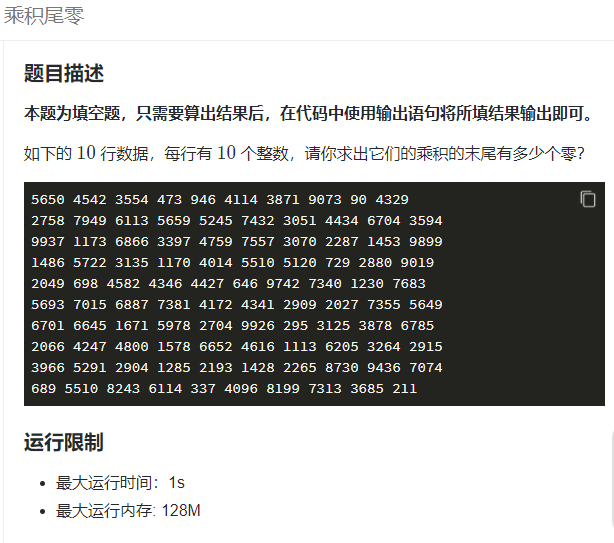Click bold sentence starting 本题为填空题
The image size is (614, 543).
coord(309,114)
